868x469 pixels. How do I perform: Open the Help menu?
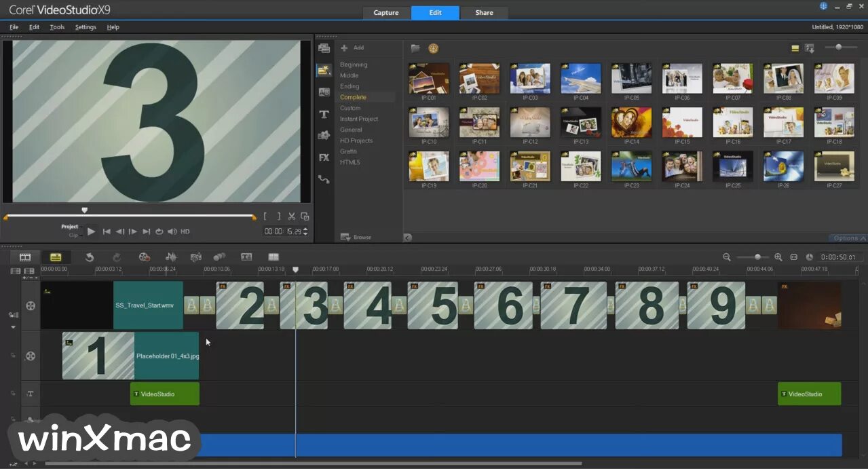(113, 27)
